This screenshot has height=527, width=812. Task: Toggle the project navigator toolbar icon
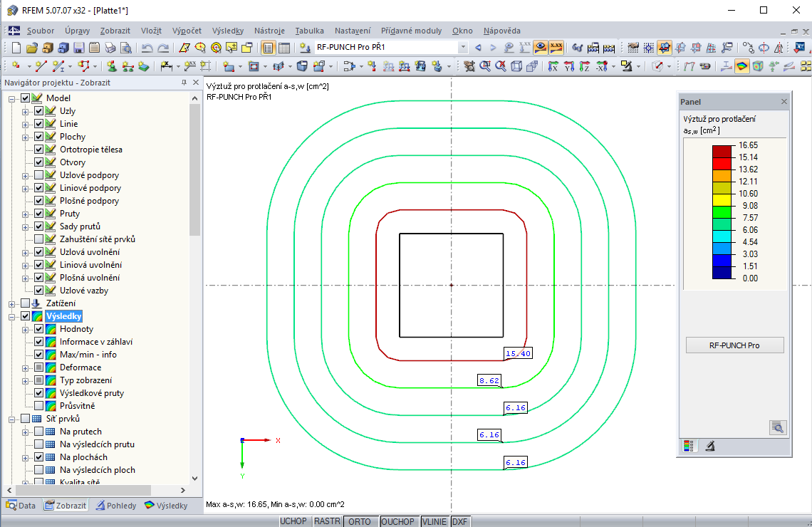click(269, 48)
